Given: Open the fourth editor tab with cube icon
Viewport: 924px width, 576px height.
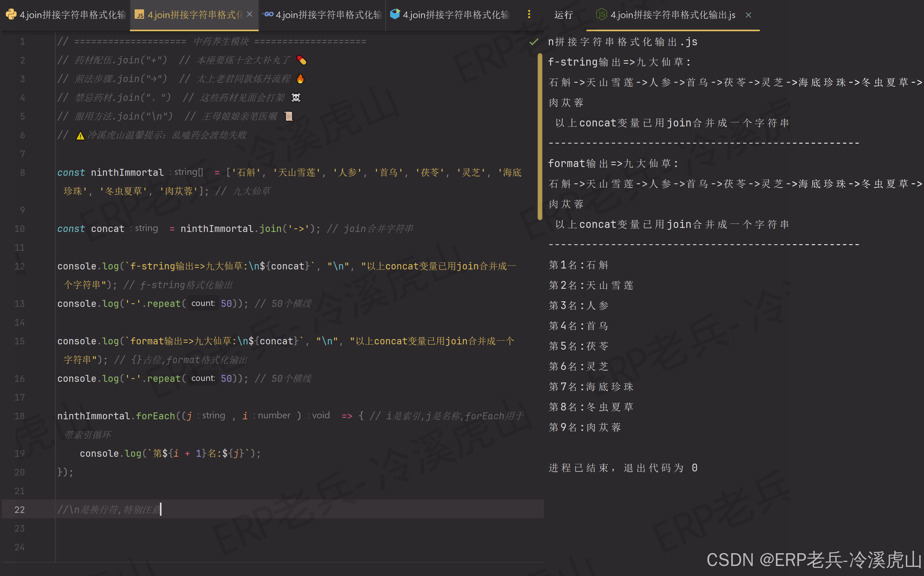Looking at the screenshot, I should (449, 15).
